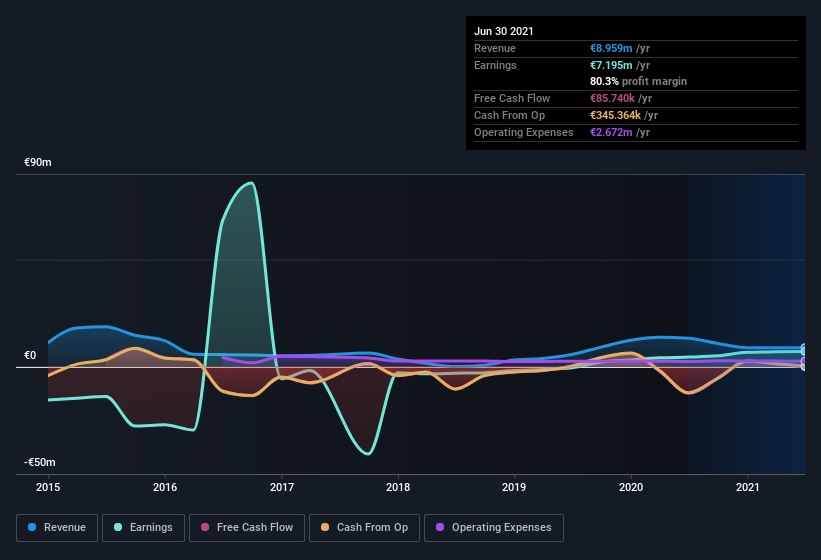The width and height of the screenshot is (821, 560).
Task: Toggle the Revenue legend button
Action: (x=57, y=528)
